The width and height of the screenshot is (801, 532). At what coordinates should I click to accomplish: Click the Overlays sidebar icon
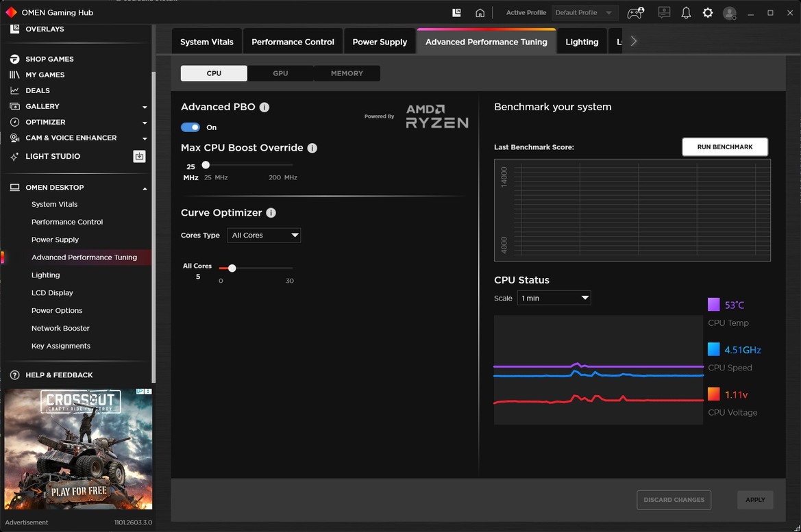coord(15,29)
